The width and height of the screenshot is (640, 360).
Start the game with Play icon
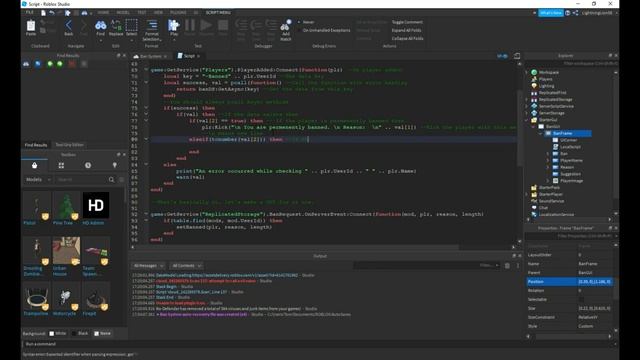click(x=174, y=25)
